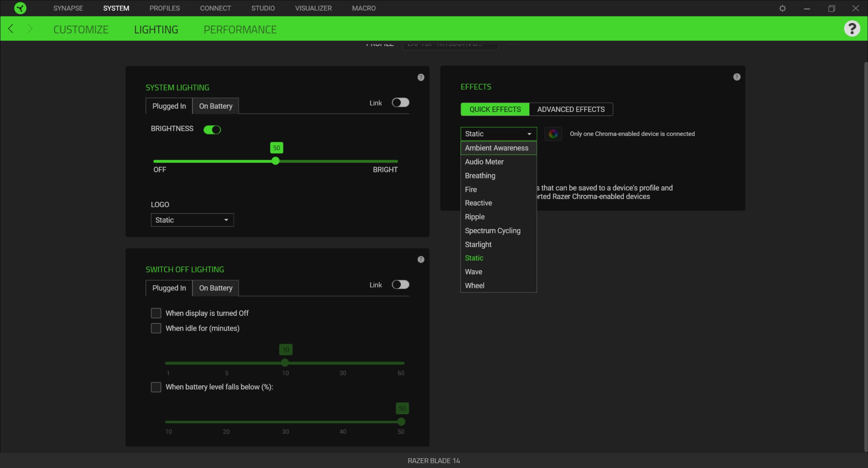Toggle System Lighting Link switch
This screenshot has width=868, height=468.
[x=400, y=103]
